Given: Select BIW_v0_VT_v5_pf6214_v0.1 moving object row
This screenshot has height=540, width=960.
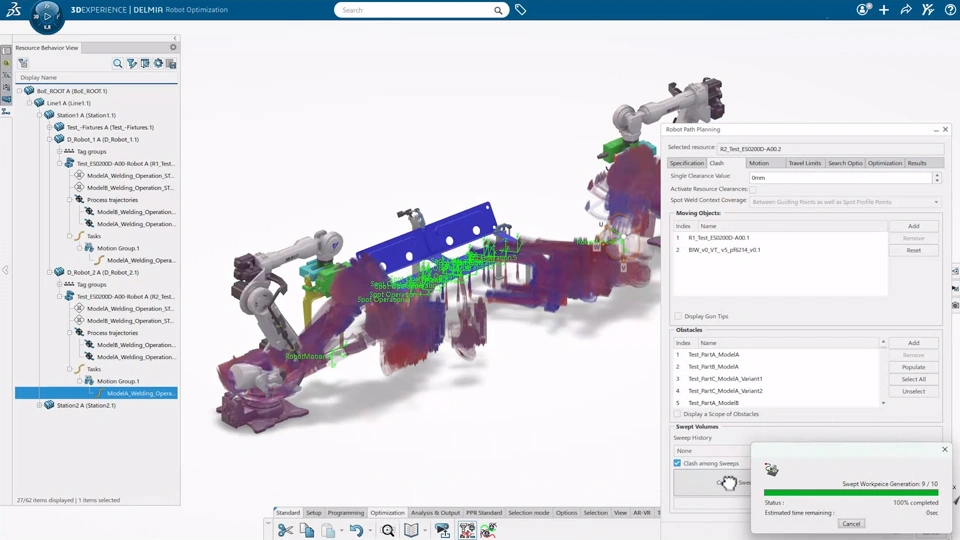Looking at the screenshot, I should tap(781, 250).
